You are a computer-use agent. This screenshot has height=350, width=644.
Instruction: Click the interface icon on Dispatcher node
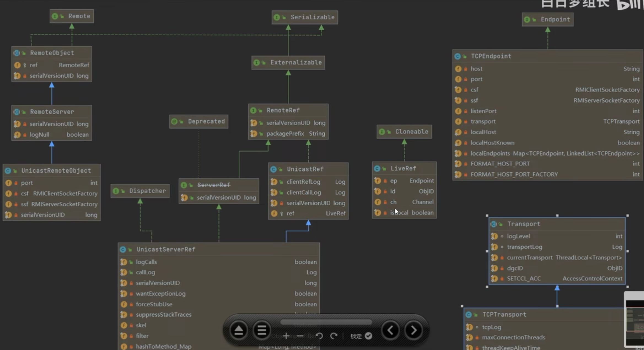click(116, 191)
